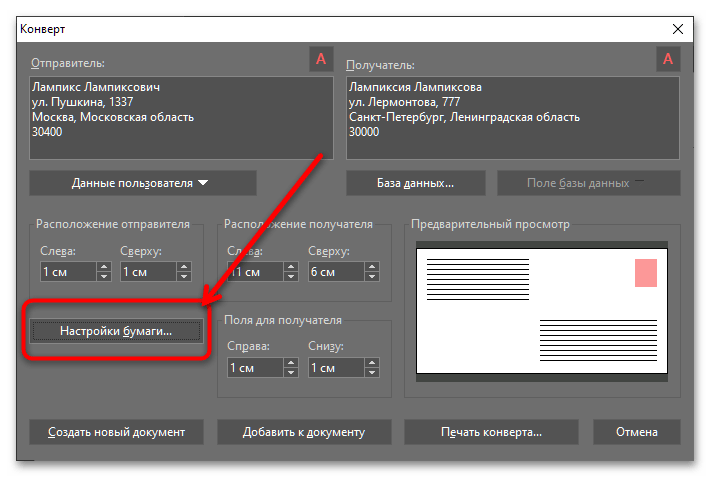Decrease sender Сверху value with down arrow
Viewport: 710px width, 477px height.
click(183, 277)
